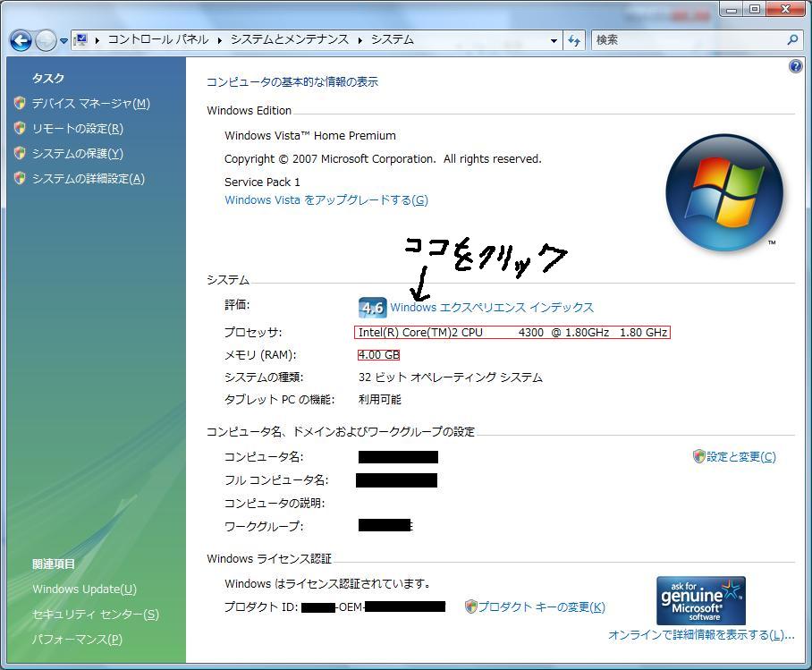Click the Forward navigation arrow button
The width and height of the screenshot is (812, 670).
46,40
